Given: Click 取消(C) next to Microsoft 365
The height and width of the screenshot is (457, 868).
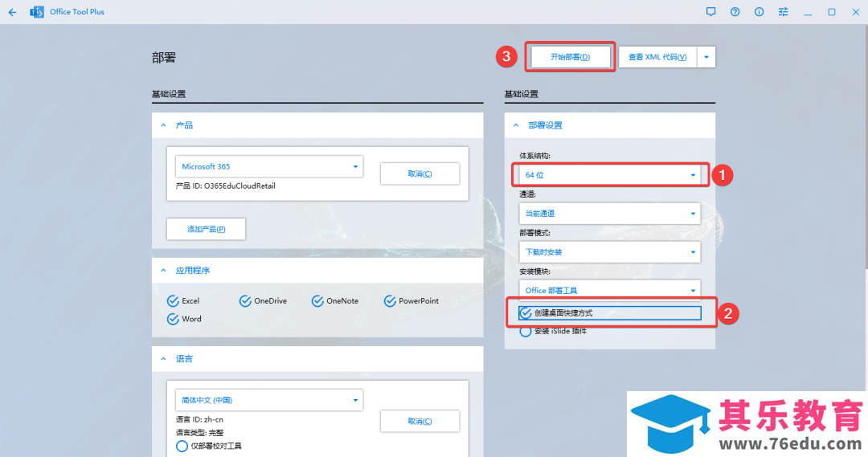Looking at the screenshot, I should [x=420, y=173].
